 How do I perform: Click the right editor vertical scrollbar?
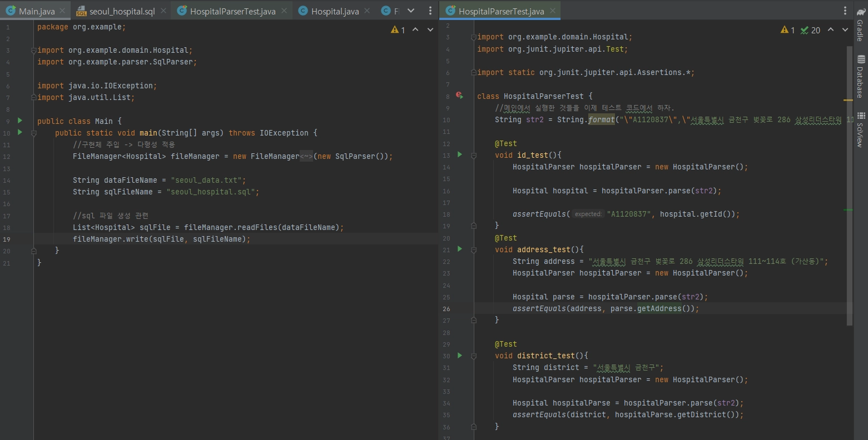click(x=849, y=183)
